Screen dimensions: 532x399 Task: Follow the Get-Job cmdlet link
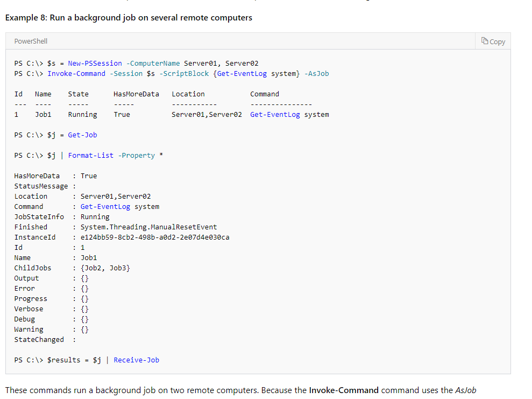click(82, 135)
